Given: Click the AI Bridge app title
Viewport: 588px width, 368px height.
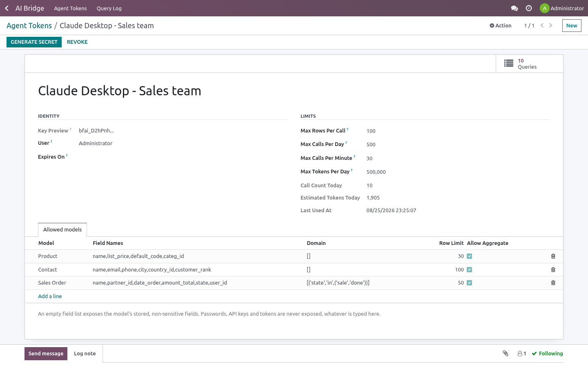Looking at the screenshot, I should pyautogui.click(x=30, y=8).
